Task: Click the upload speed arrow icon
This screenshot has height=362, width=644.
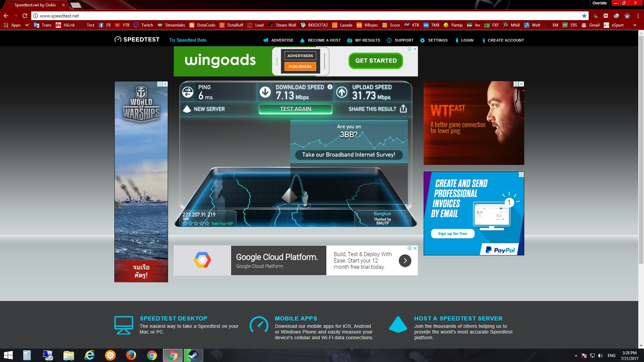Action: 342,92
